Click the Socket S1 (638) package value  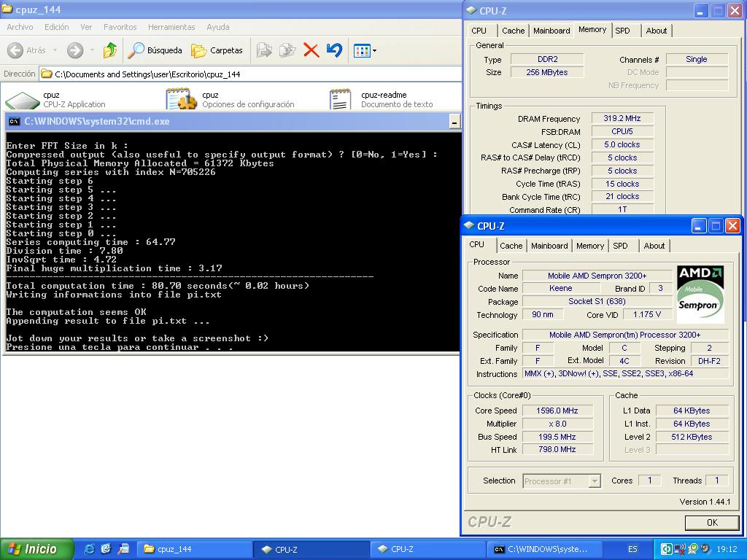pos(597,301)
